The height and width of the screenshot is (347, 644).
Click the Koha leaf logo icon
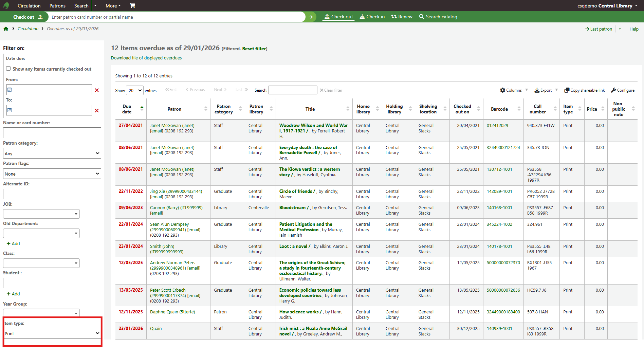click(6, 6)
